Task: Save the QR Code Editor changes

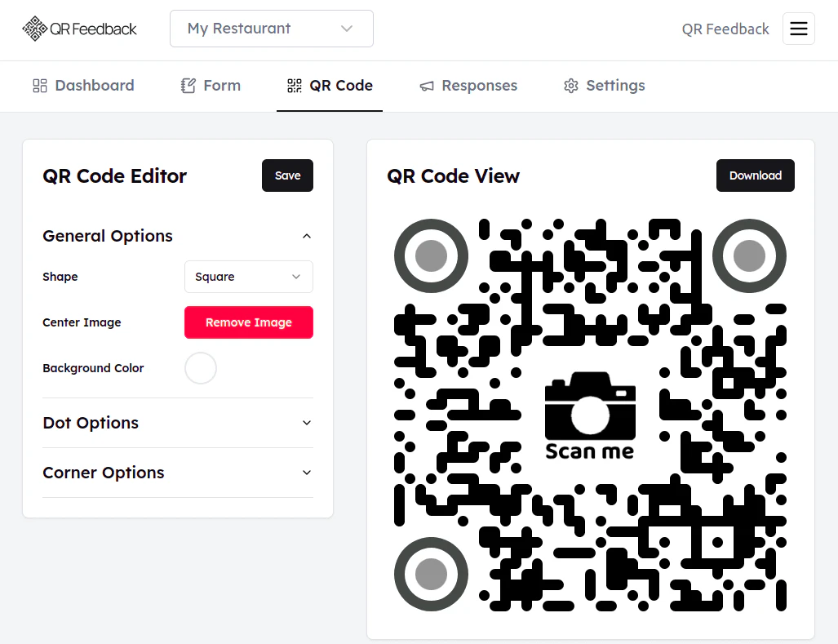Action: click(287, 175)
